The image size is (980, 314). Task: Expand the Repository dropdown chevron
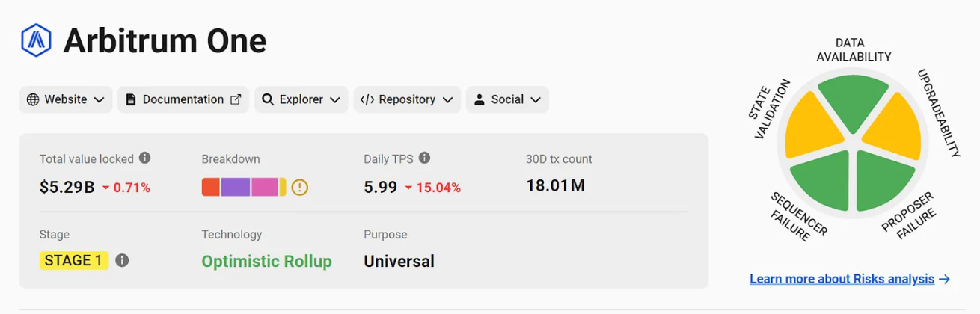447,100
